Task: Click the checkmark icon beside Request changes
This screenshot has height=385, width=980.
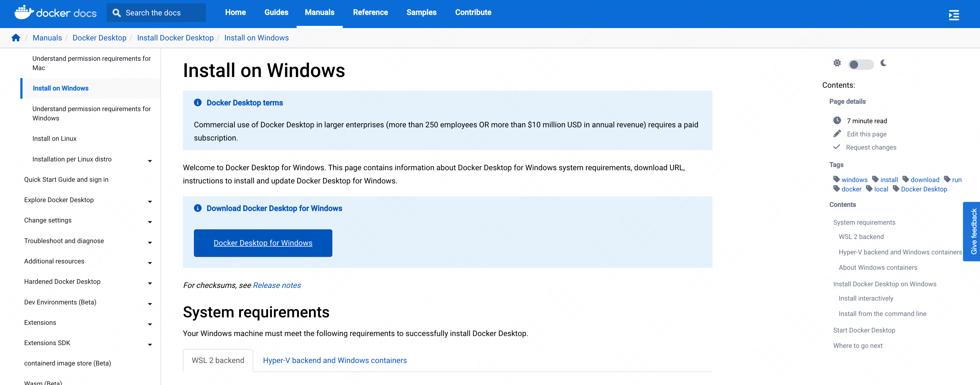Action: tap(837, 147)
